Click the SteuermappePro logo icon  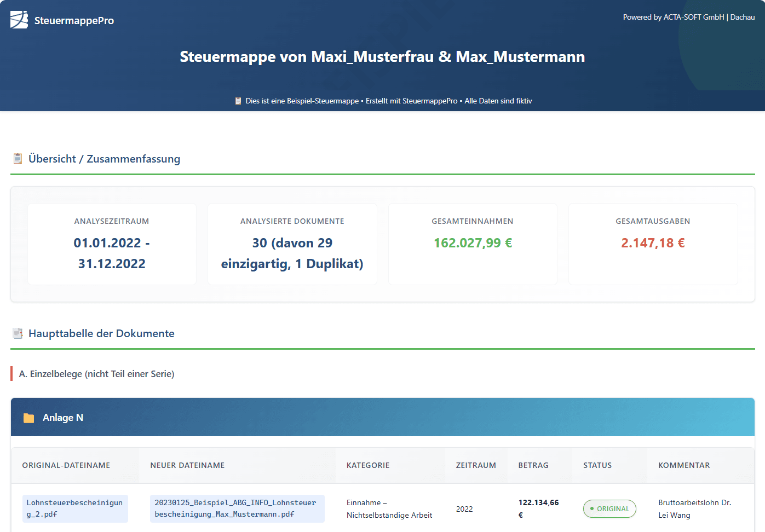click(19, 19)
